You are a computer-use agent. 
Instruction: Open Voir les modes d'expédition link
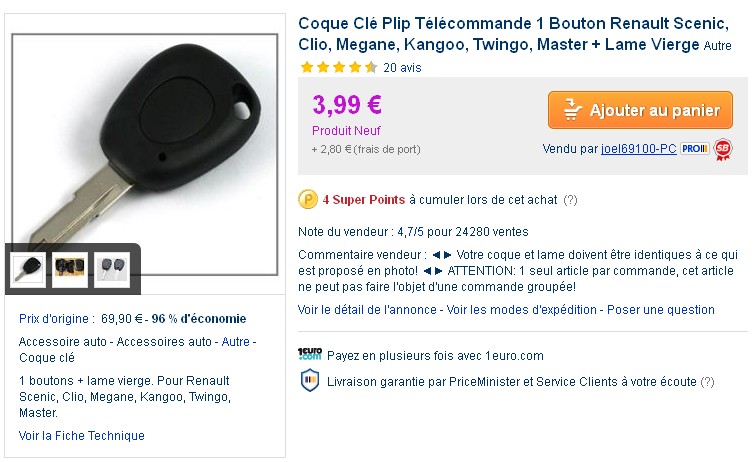(522, 310)
